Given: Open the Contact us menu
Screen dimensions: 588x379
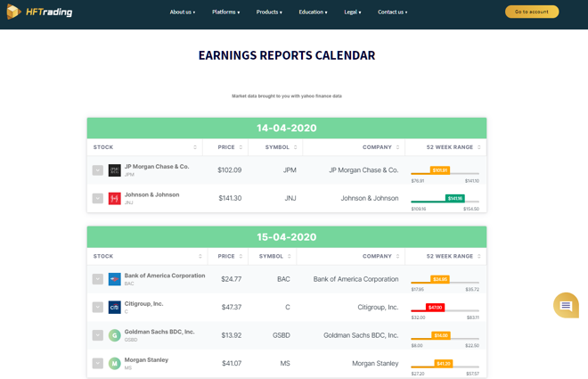Looking at the screenshot, I should [392, 12].
